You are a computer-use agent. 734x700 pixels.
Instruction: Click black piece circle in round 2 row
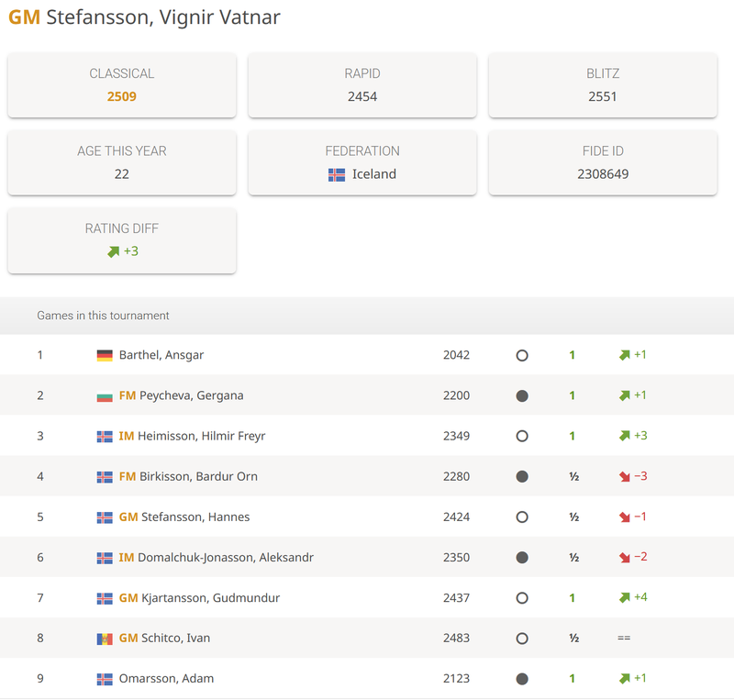point(522,395)
